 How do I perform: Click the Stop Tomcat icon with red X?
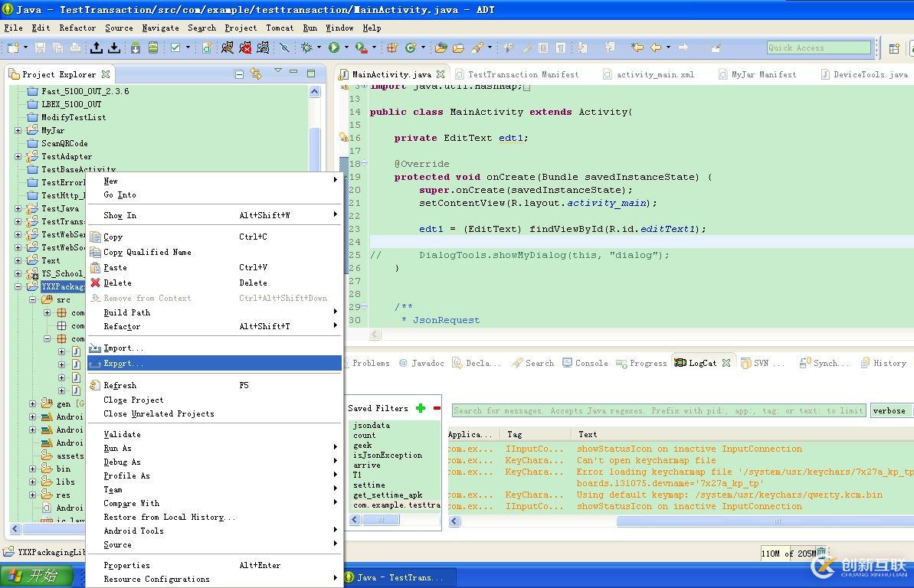pos(245,47)
